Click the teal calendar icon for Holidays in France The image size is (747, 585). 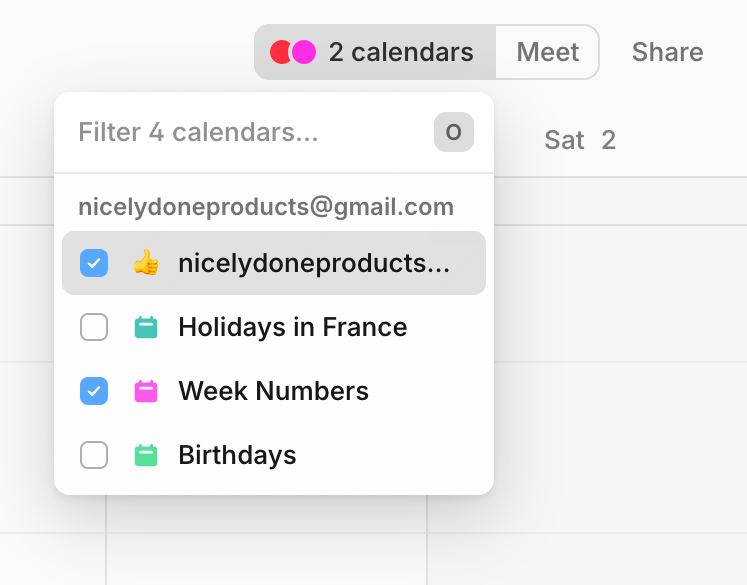pos(146,328)
